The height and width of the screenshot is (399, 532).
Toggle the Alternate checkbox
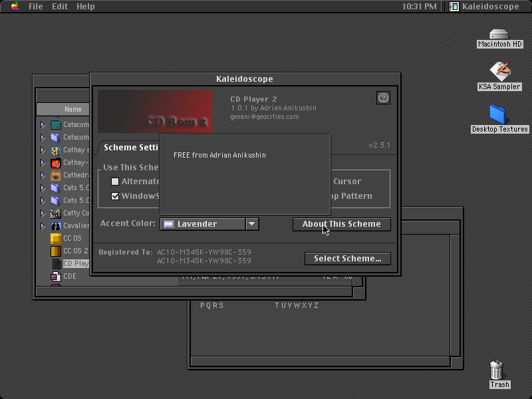[115, 182]
